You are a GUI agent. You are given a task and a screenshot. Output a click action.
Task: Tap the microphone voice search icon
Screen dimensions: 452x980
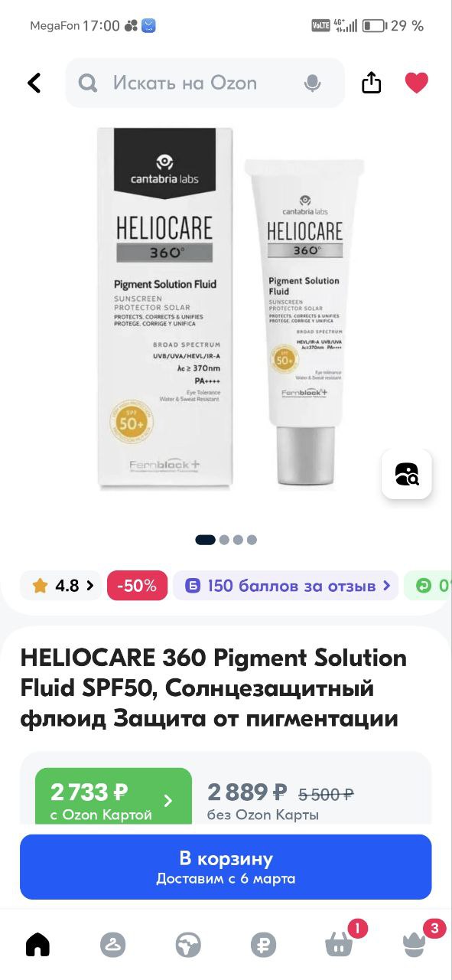pyautogui.click(x=312, y=83)
